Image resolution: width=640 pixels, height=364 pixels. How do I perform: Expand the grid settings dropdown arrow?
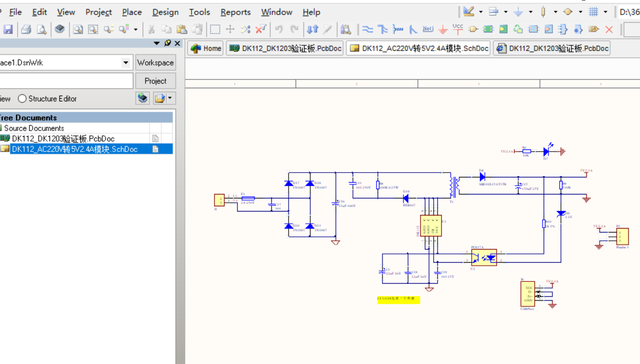click(605, 12)
